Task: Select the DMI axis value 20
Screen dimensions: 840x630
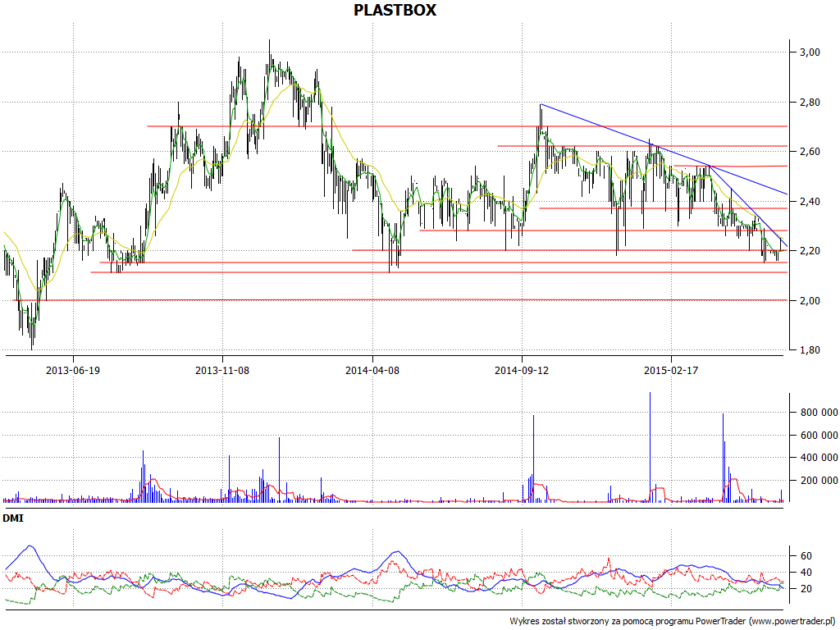Action: (x=806, y=589)
